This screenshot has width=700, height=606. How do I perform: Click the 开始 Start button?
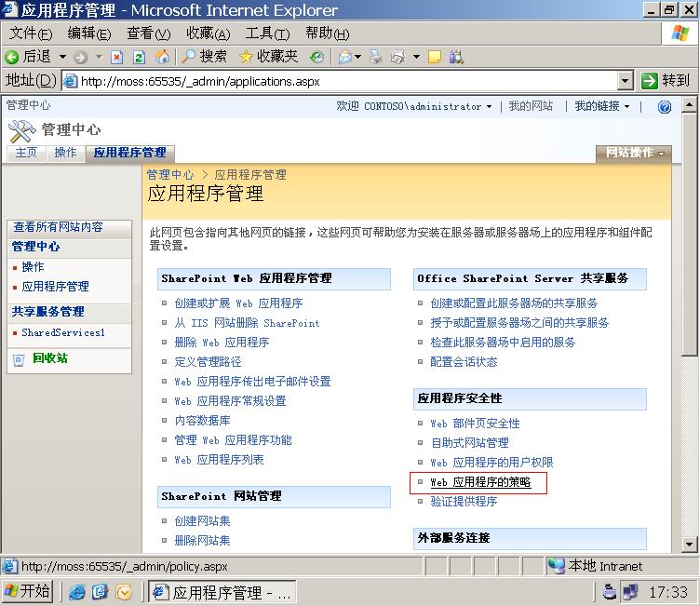[28, 592]
